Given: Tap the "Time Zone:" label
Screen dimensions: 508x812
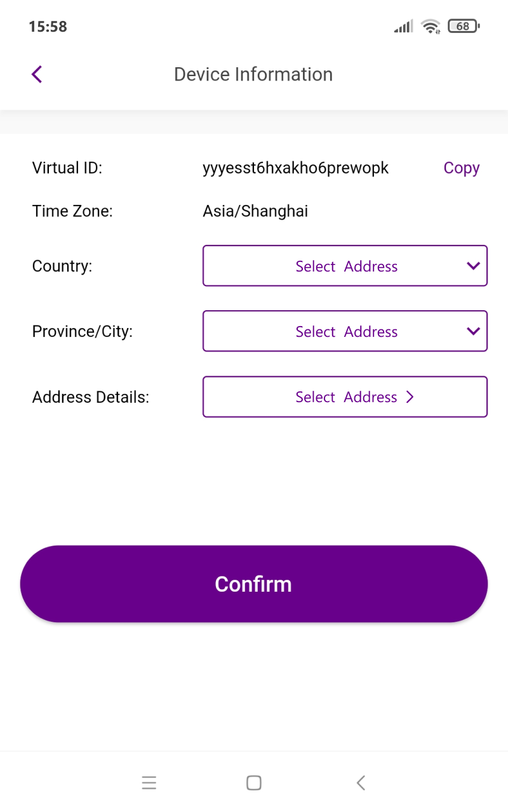Looking at the screenshot, I should [x=72, y=211].
